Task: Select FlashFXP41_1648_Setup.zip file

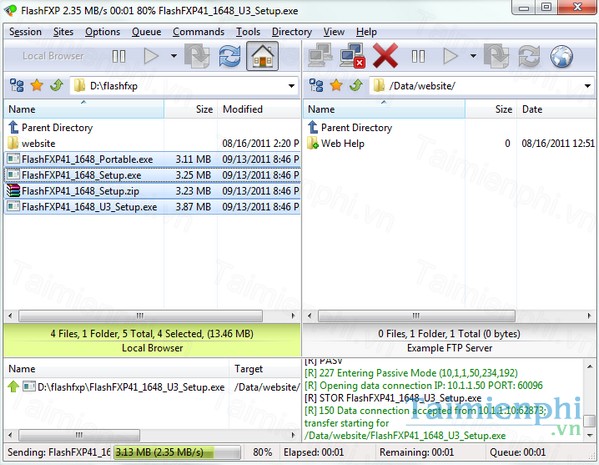Action: tap(152, 191)
